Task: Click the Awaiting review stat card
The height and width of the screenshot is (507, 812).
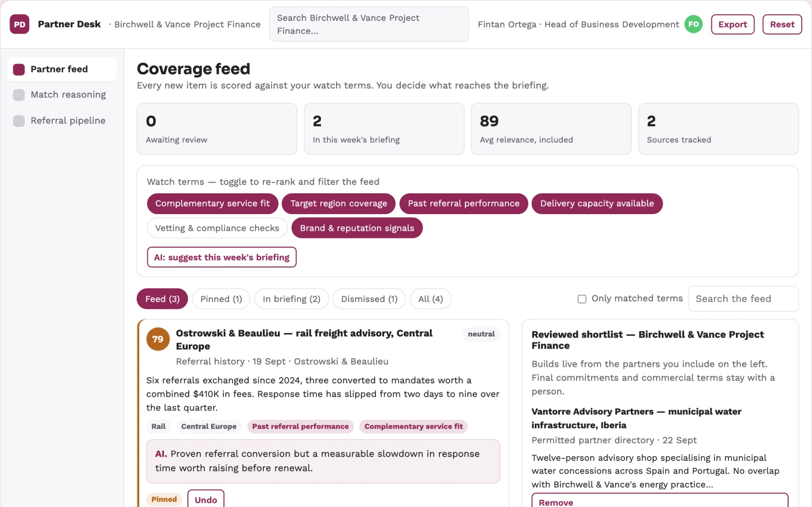Action: click(217, 129)
